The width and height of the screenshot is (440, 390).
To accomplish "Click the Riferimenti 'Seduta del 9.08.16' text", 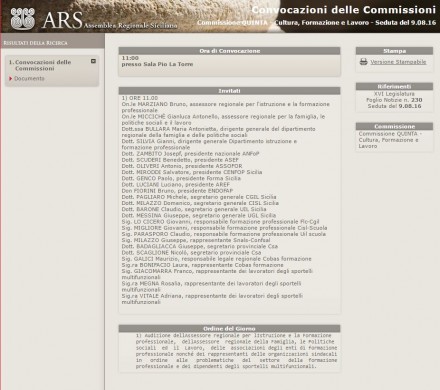I will tap(394, 106).
